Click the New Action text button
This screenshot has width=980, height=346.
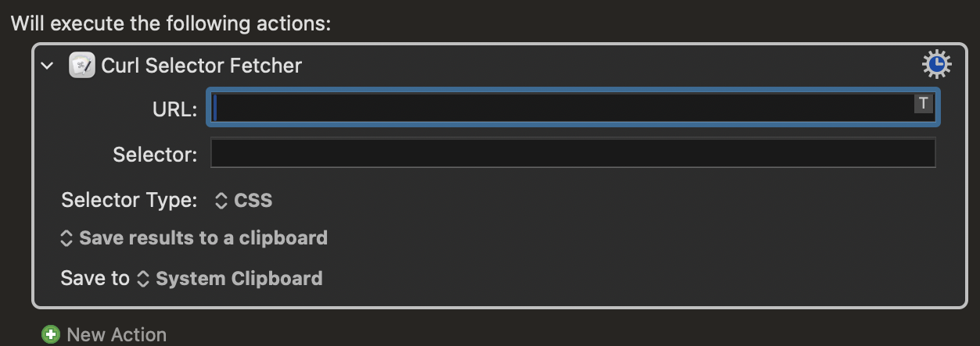pos(117,334)
